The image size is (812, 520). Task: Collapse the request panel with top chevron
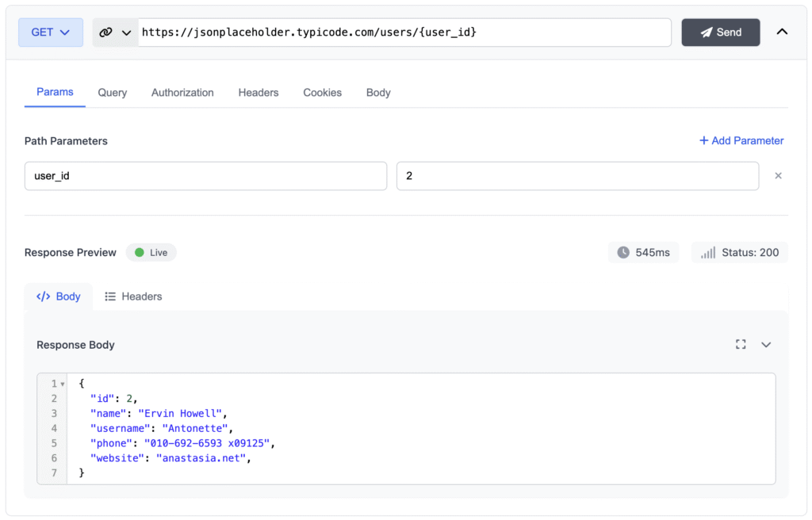(x=782, y=32)
